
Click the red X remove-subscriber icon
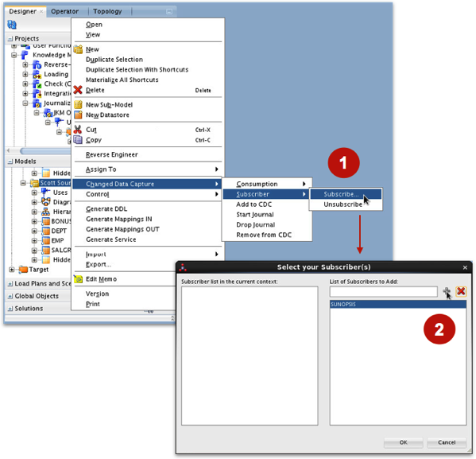[x=461, y=291]
